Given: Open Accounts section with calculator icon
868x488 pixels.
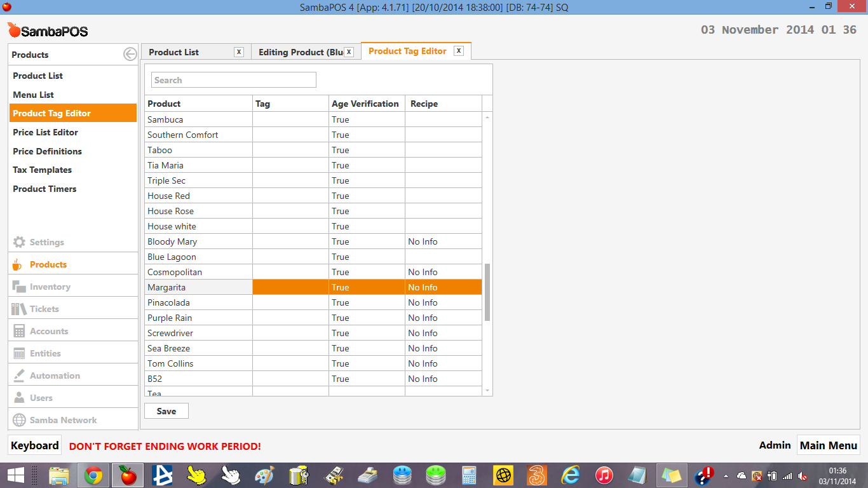Looking at the screenshot, I should click(48, 331).
